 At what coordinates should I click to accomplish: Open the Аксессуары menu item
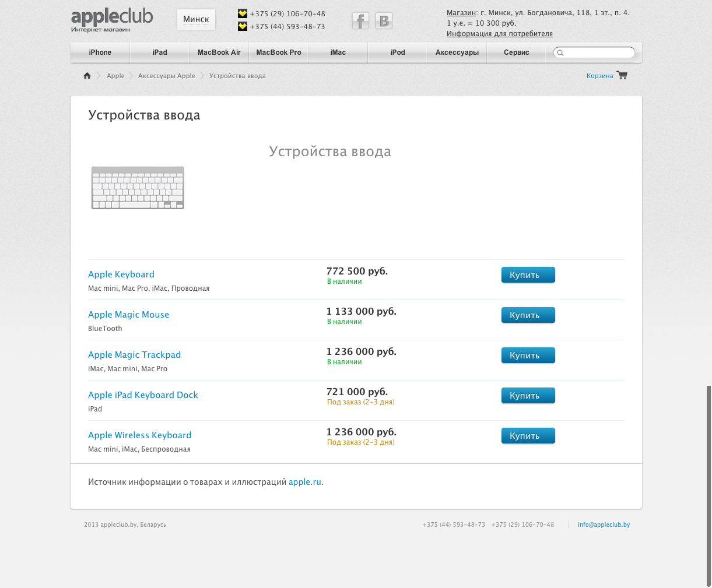[457, 52]
